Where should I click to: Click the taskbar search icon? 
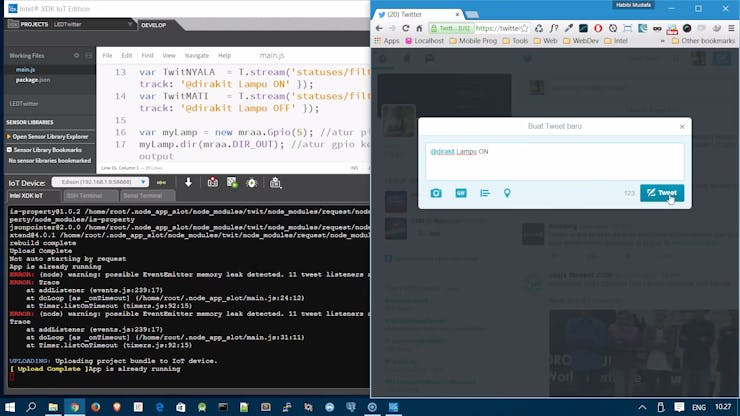31,407
